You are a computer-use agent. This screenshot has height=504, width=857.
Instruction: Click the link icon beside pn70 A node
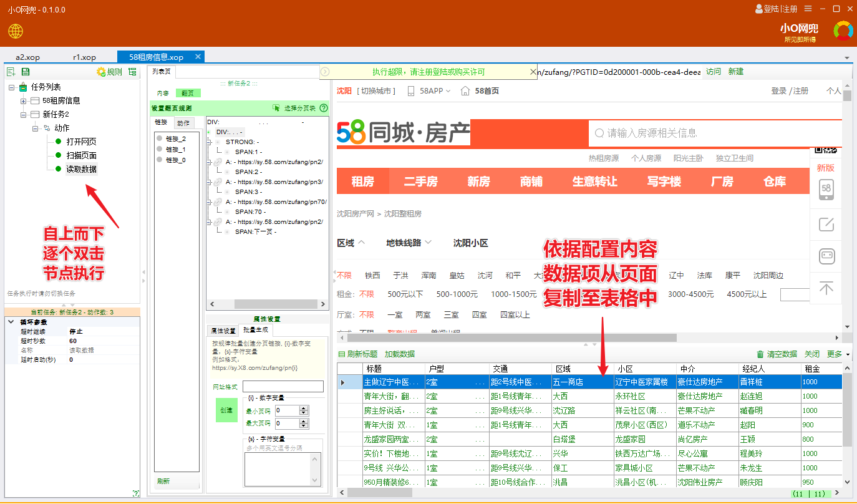[218, 201]
